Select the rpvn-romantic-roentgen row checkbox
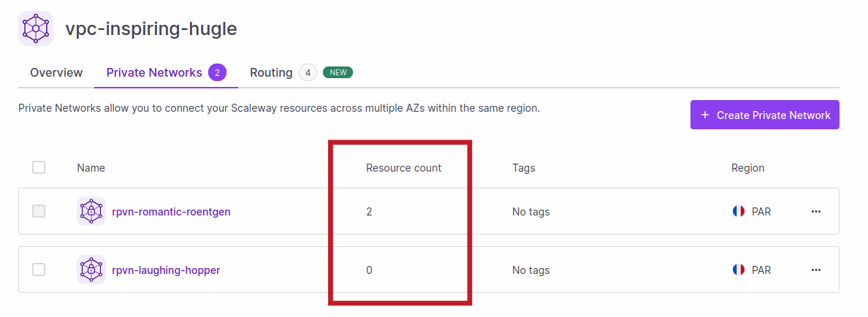 pos(39,211)
